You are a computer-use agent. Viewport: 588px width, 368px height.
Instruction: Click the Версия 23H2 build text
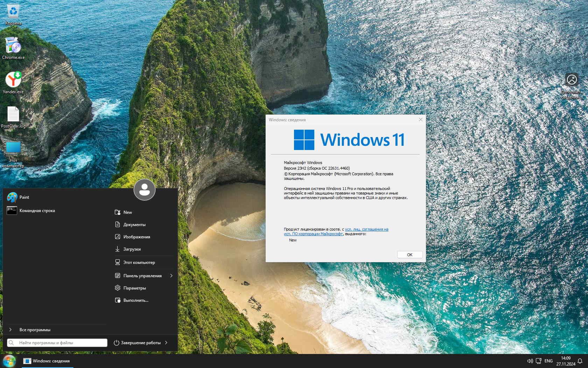pyautogui.click(x=317, y=168)
